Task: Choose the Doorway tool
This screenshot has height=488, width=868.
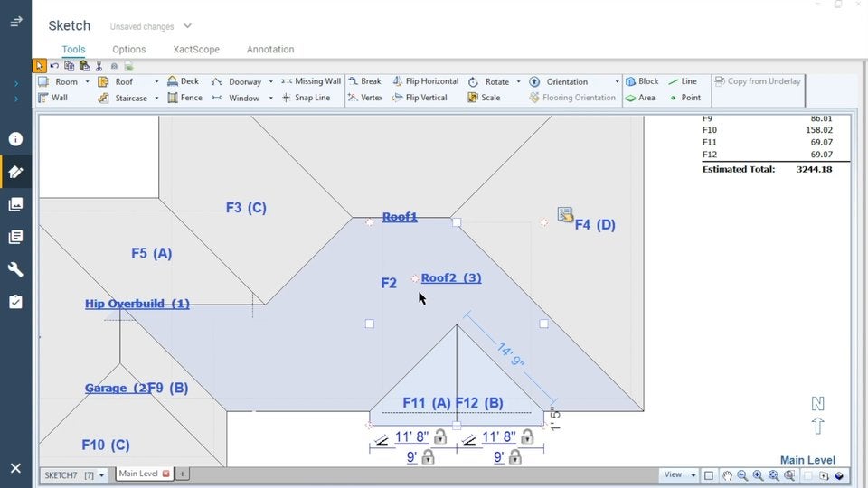Action: (236, 81)
